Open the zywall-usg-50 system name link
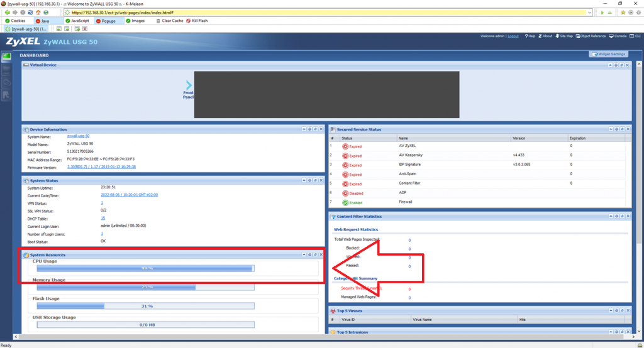Screen dimensions: 644x348 click(x=78, y=136)
